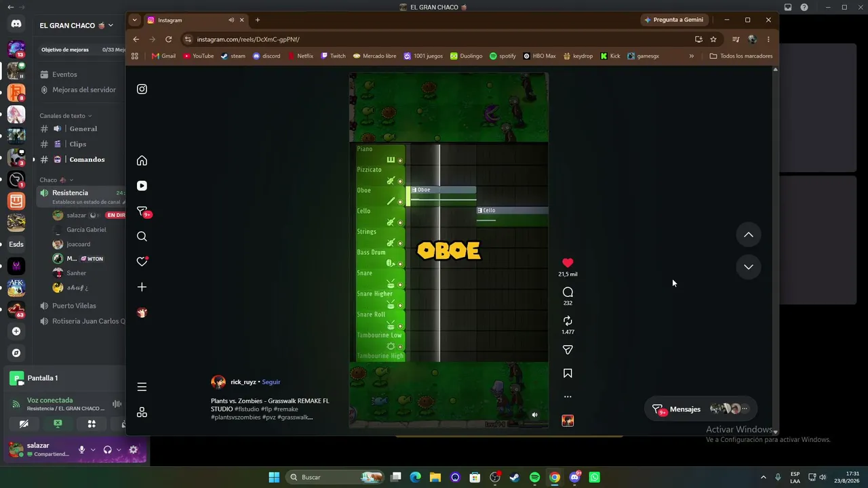Open the Mensajes floating button
The image size is (868, 488).
click(700, 409)
